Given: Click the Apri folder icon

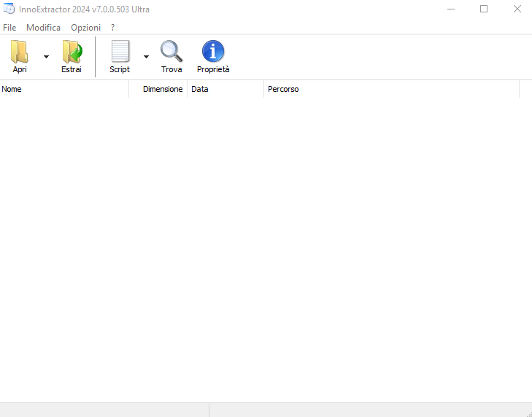Looking at the screenshot, I should tap(20, 52).
